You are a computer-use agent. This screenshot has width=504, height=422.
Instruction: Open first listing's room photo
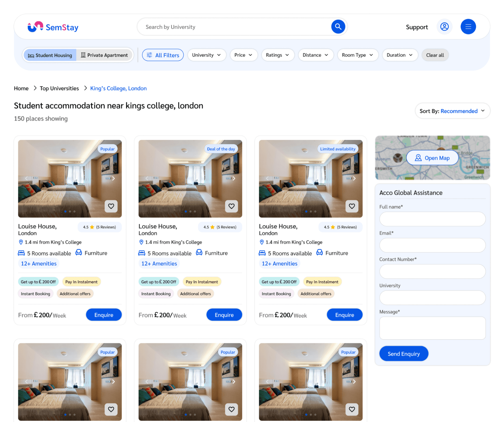(70, 178)
